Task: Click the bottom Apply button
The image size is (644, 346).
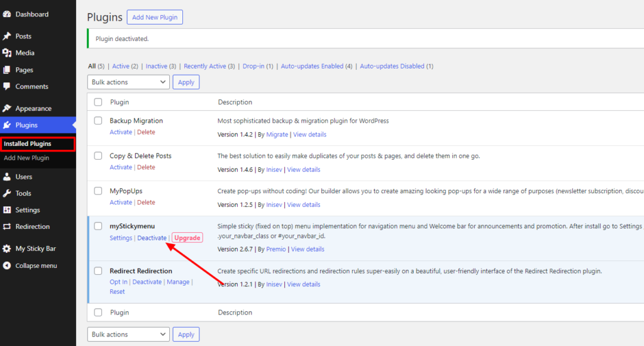Action: click(x=186, y=335)
